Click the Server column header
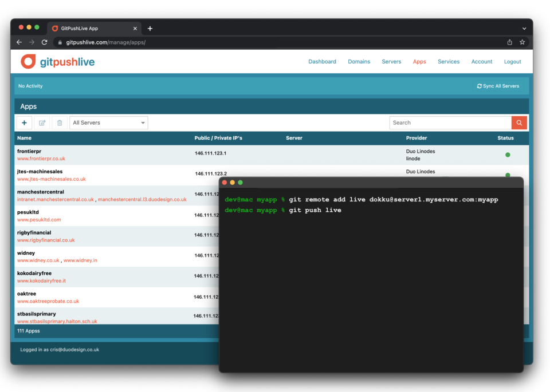Image resolution: width=550 pixels, height=392 pixels. coord(294,138)
